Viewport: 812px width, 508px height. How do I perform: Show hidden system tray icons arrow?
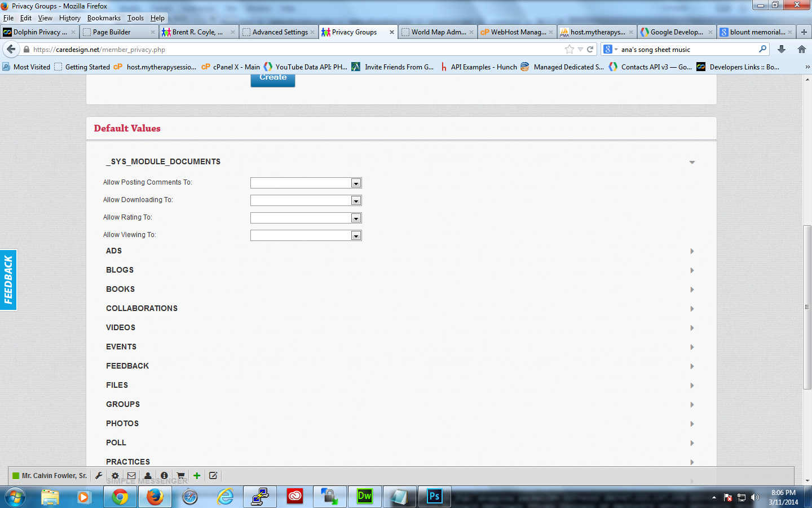(x=714, y=497)
